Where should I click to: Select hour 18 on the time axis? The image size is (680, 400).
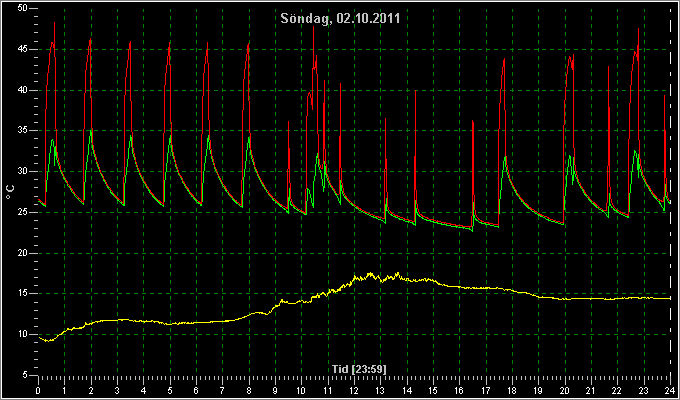click(512, 390)
